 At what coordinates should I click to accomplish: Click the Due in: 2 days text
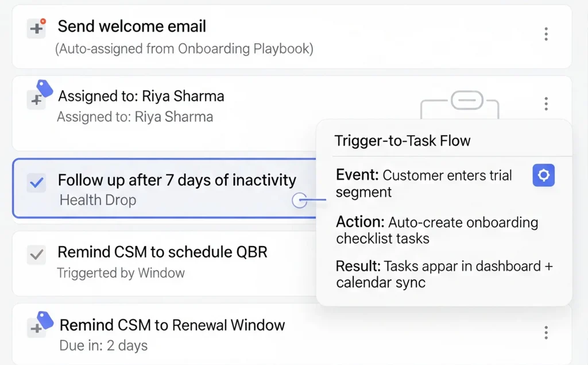103,345
